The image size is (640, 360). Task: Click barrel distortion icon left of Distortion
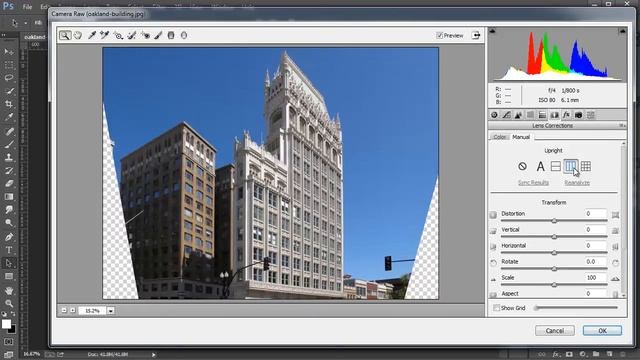click(493, 215)
